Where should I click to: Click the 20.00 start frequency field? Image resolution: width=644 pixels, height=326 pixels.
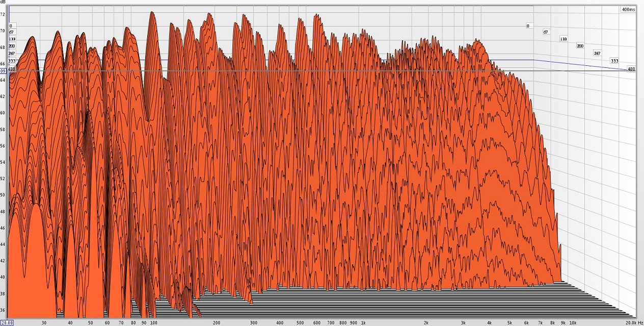pyautogui.click(x=7, y=322)
